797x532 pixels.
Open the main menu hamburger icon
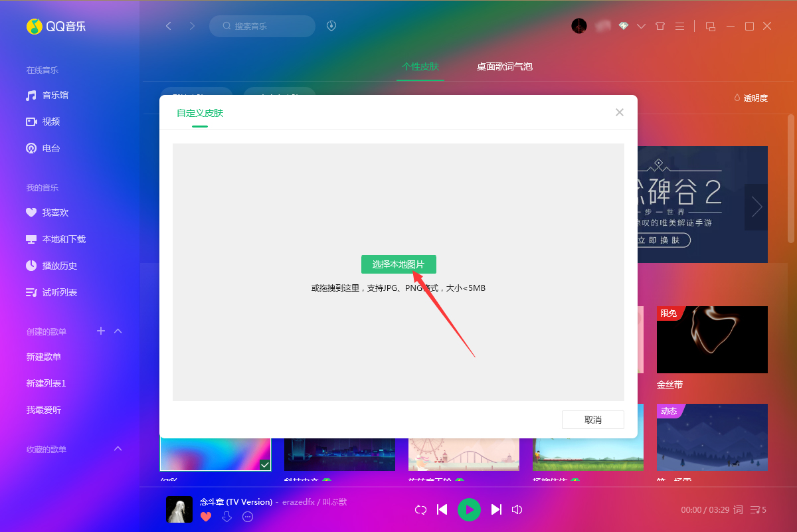pyautogui.click(x=679, y=26)
